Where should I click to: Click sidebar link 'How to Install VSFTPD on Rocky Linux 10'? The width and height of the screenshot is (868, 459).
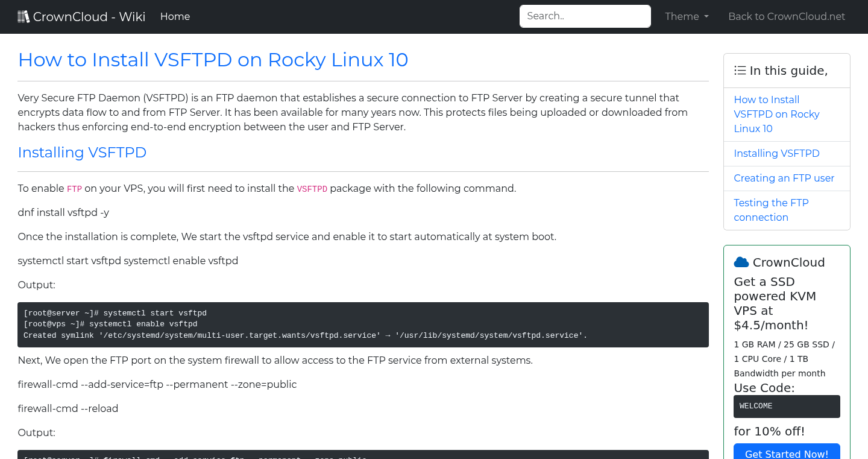[x=776, y=114]
